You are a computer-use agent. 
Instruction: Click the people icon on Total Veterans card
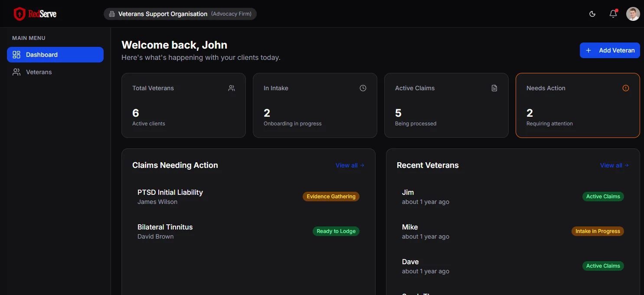pyautogui.click(x=232, y=88)
